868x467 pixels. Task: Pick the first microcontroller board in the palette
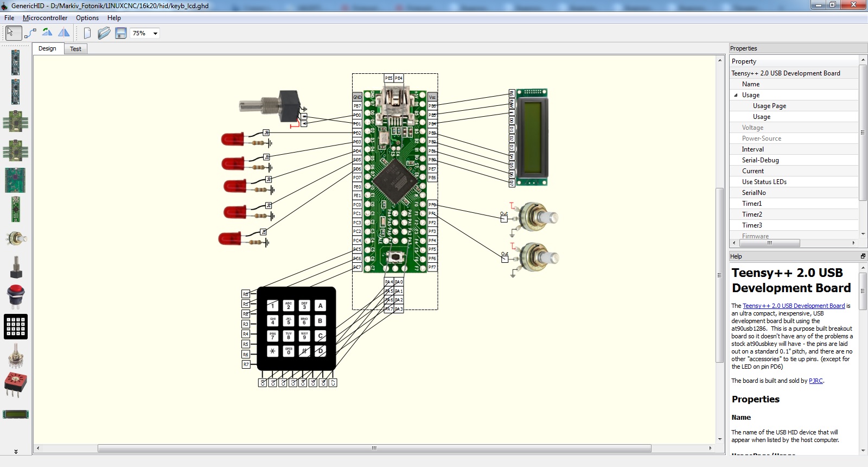[x=15, y=62]
